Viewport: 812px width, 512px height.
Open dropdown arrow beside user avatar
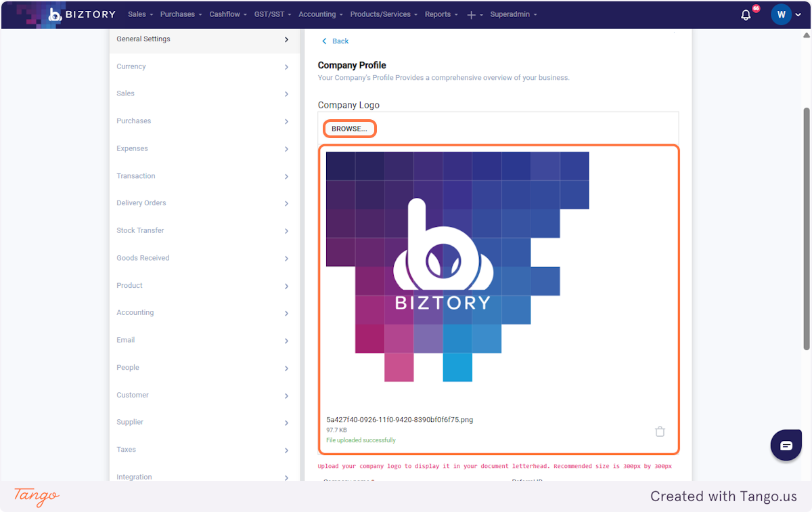(798, 15)
